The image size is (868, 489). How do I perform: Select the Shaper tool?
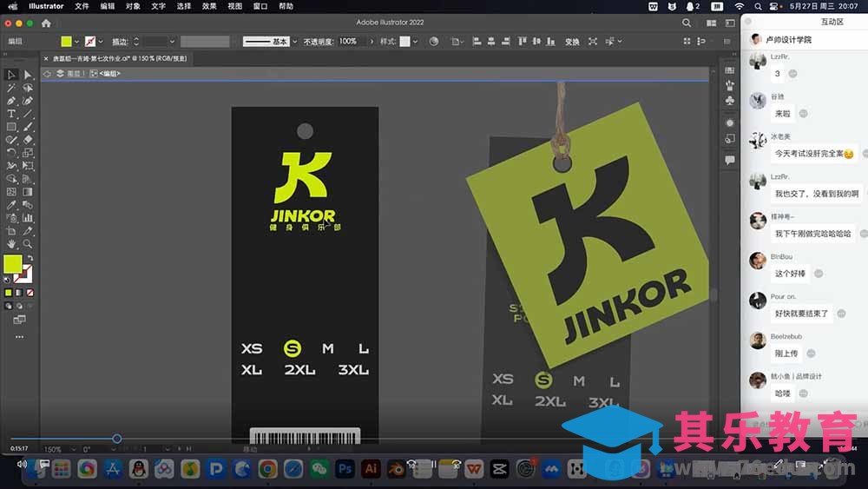pos(11,140)
